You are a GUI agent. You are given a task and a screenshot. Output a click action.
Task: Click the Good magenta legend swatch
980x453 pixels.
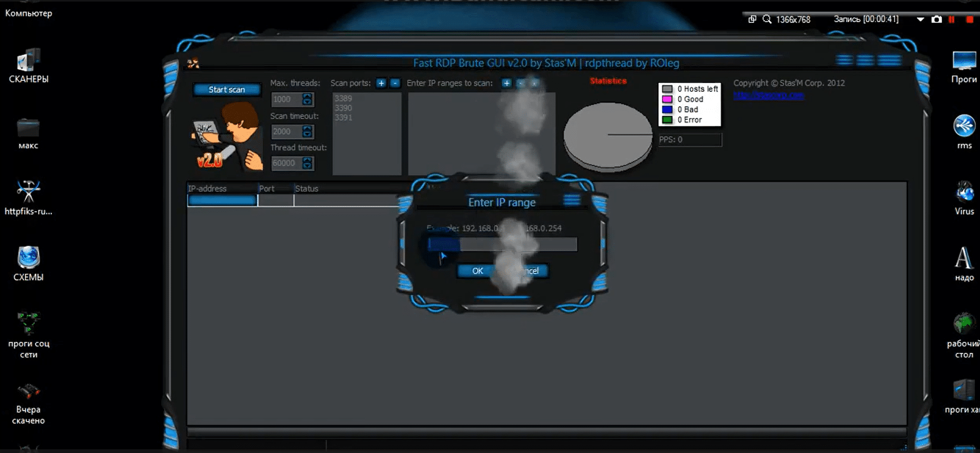pyautogui.click(x=667, y=99)
